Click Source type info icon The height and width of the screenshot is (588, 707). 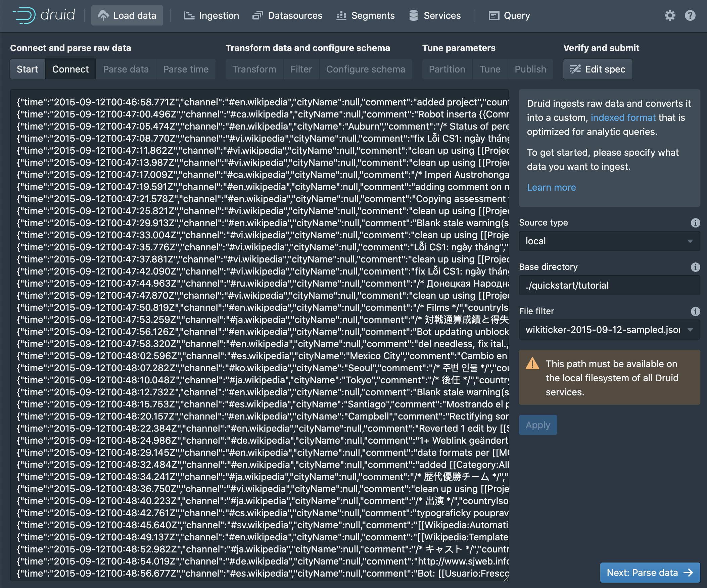coord(695,223)
